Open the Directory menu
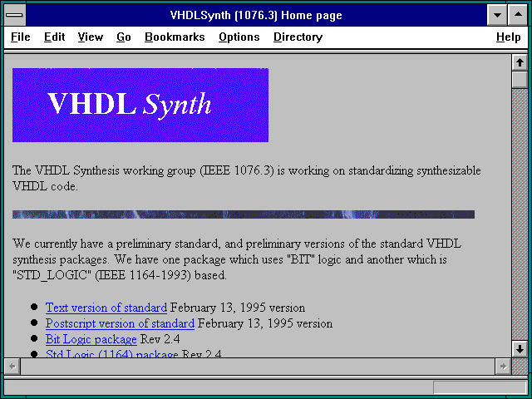The image size is (532, 399). tap(298, 37)
